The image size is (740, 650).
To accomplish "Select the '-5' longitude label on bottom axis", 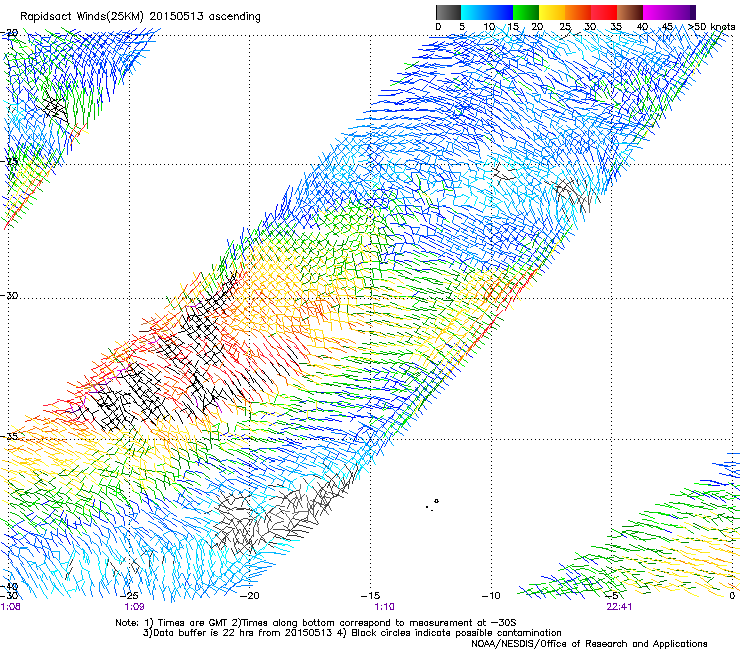I will click(x=612, y=596).
